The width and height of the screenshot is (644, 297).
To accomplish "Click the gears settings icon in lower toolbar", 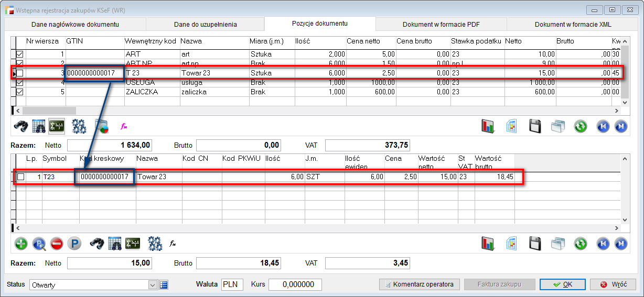I will coord(155,244).
